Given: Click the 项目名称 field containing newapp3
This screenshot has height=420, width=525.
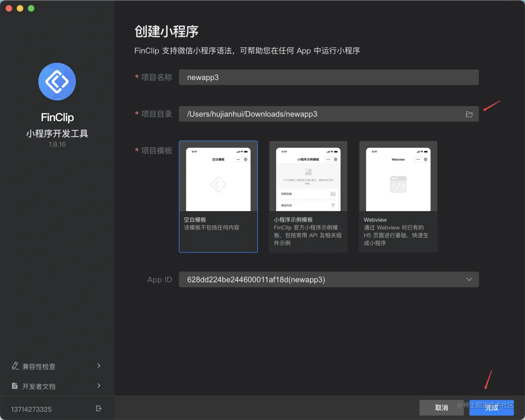Looking at the screenshot, I should pyautogui.click(x=329, y=77).
